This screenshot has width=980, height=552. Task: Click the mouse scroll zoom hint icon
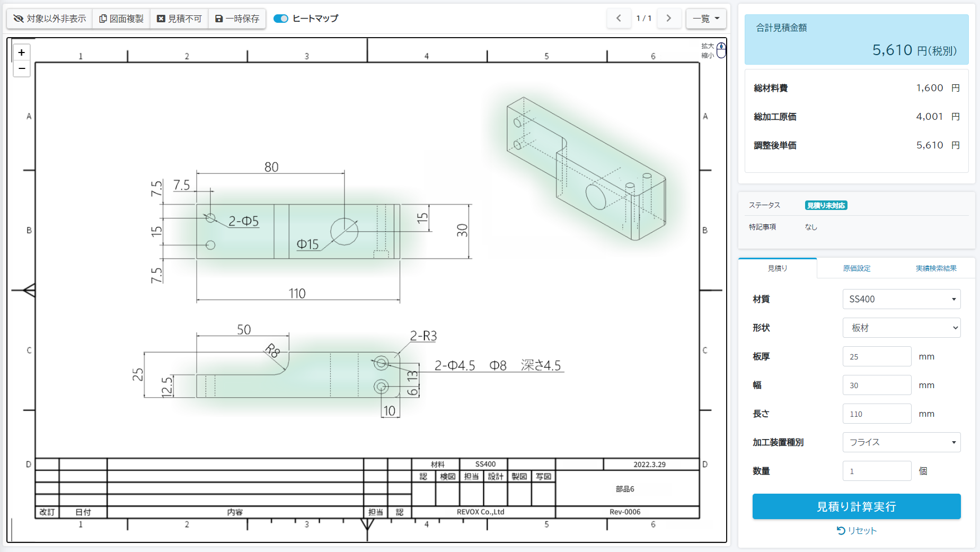pyautogui.click(x=721, y=50)
